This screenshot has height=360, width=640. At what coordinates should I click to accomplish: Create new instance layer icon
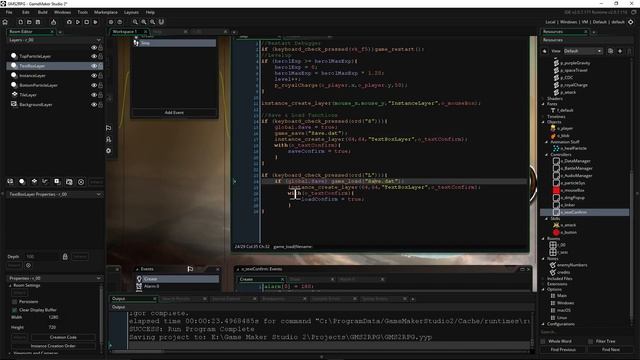point(22,182)
